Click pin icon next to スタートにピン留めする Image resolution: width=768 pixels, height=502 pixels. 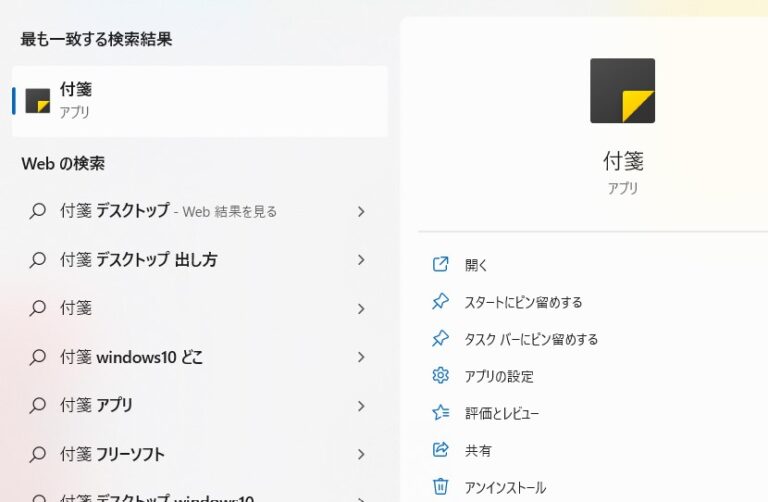coord(440,302)
